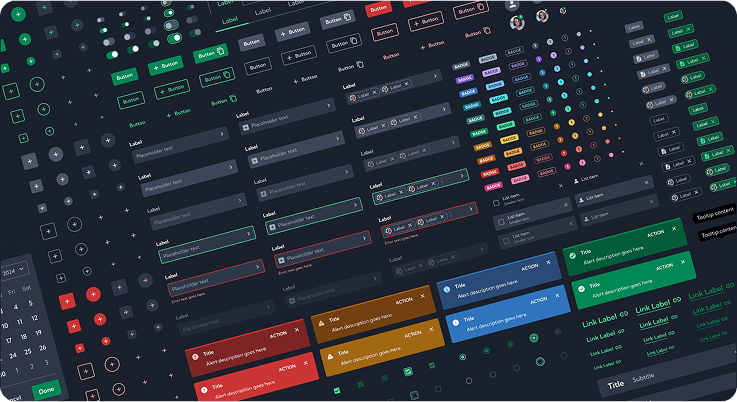This screenshot has height=402, width=737.
Task: Click the copy icon in the gray-outlined Button
Action: point(354,41)
